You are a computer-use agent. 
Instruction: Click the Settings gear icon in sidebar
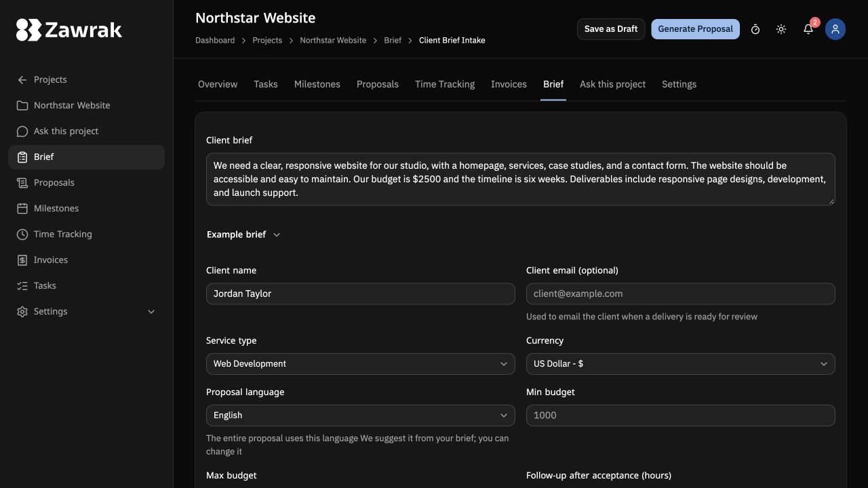(22, 312)
